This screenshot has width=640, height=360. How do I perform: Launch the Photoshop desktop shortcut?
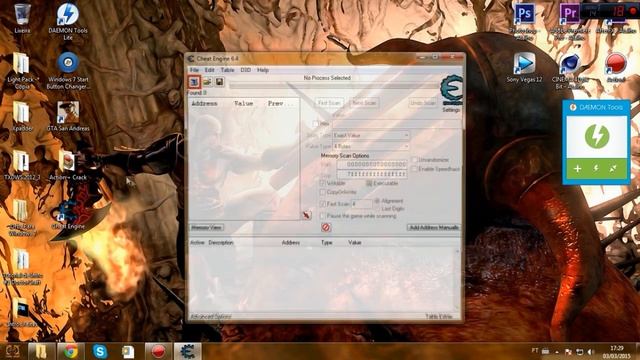tap(524, 21)
